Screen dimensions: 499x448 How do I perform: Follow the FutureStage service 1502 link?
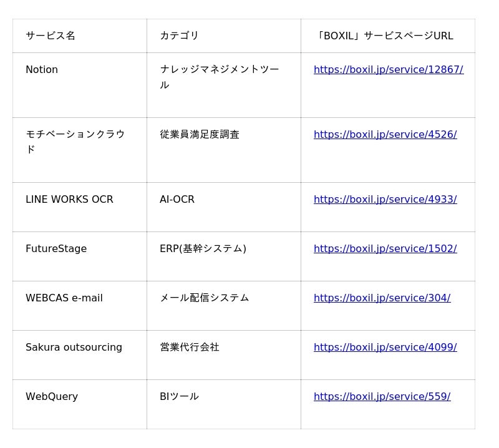pyautogui.click(x=385, y=249)
